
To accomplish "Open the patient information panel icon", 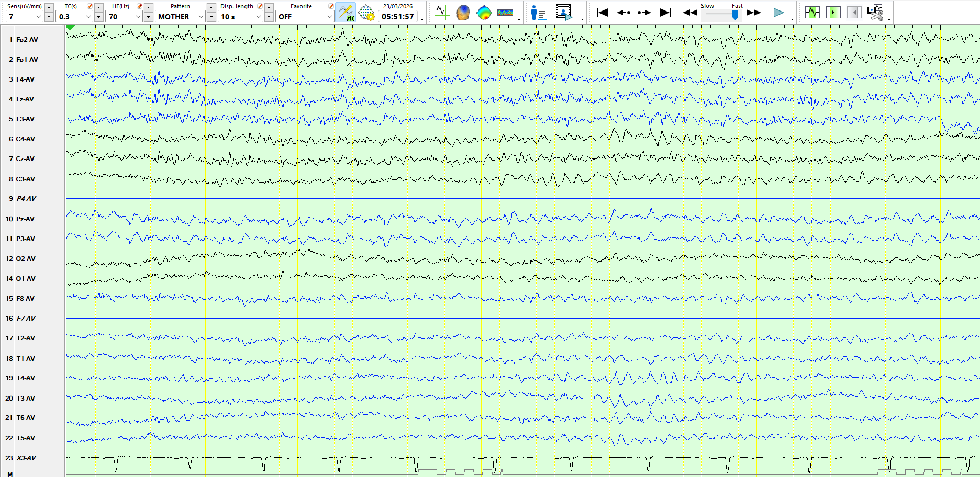I will pos(539,12).
